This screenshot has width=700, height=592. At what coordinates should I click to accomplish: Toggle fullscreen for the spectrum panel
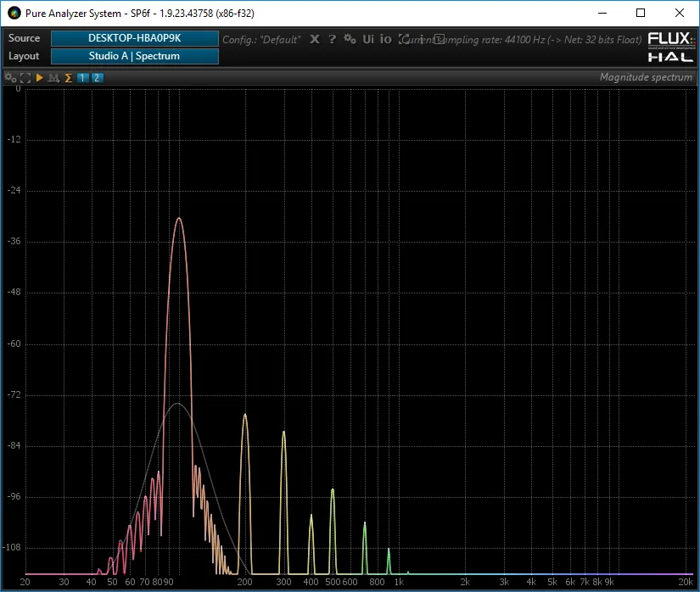coord(25,78)
